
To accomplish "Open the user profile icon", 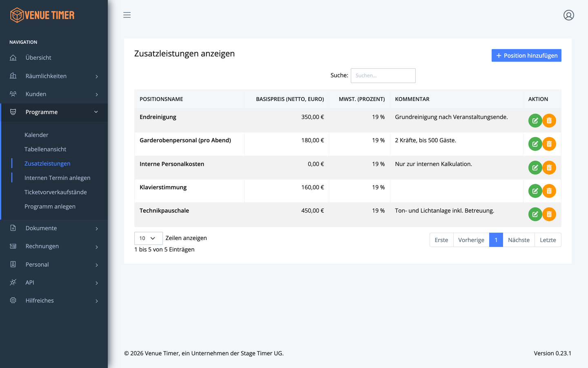I will (569, 15).
